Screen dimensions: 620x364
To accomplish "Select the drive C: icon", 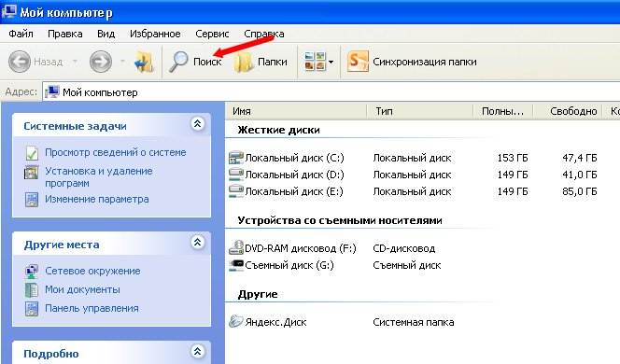I will click(236, 158).
